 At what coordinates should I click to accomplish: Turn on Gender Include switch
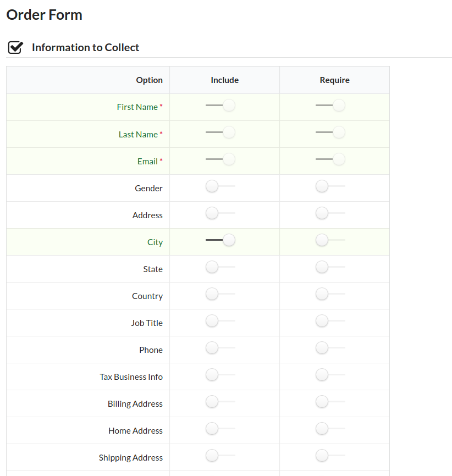[x=221, y=186]
